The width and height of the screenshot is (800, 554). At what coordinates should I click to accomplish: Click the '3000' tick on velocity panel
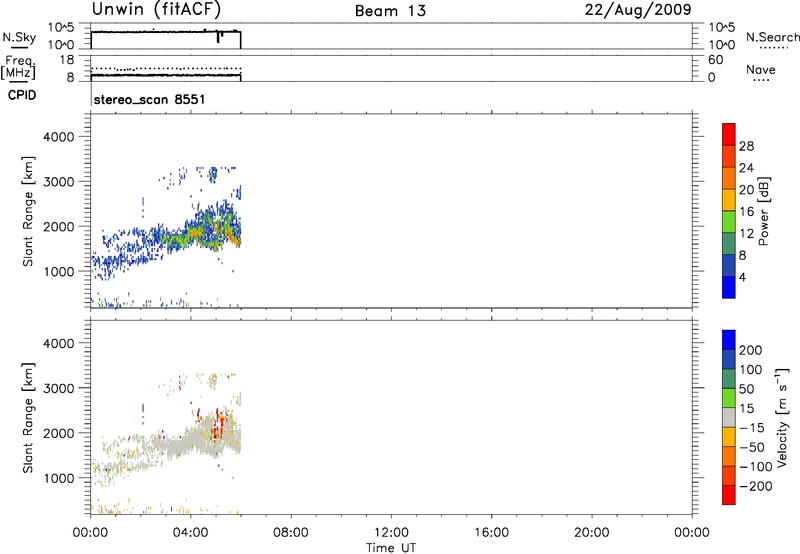pyautogui.click(x=59, y=388)
